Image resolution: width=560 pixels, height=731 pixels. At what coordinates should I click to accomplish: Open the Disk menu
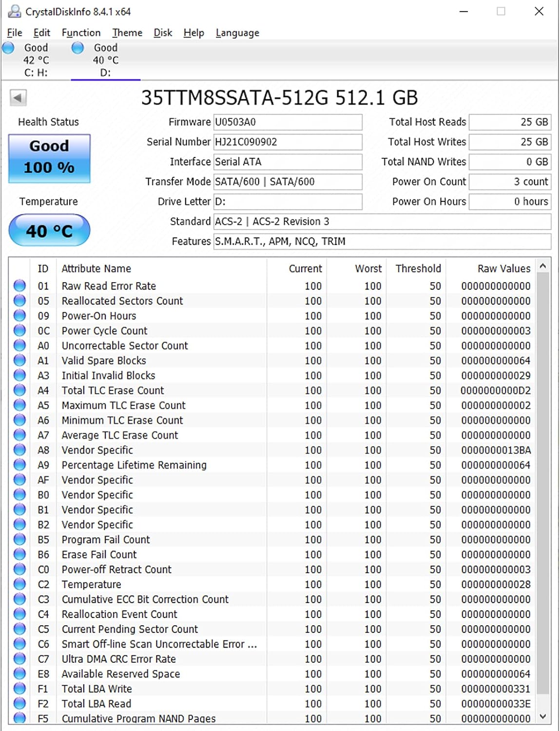tap(163, 33)
